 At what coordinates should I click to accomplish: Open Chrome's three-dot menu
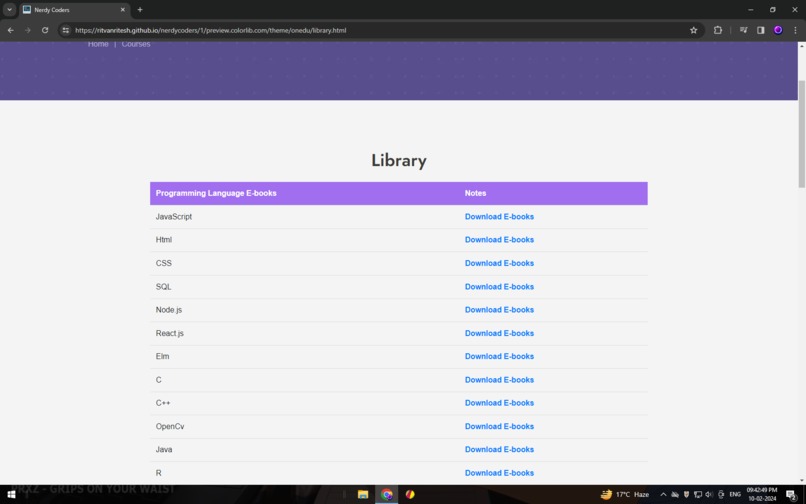795,30
